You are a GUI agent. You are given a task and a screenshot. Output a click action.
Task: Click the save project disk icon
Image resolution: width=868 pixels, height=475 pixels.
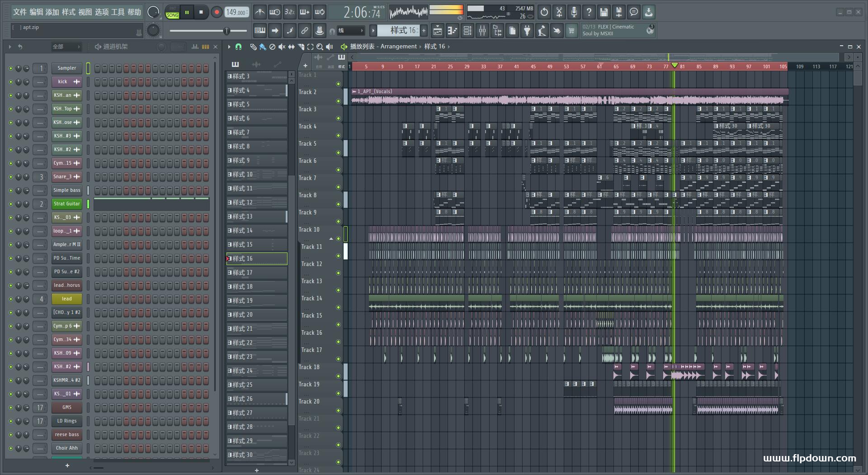tap(604, 12)
